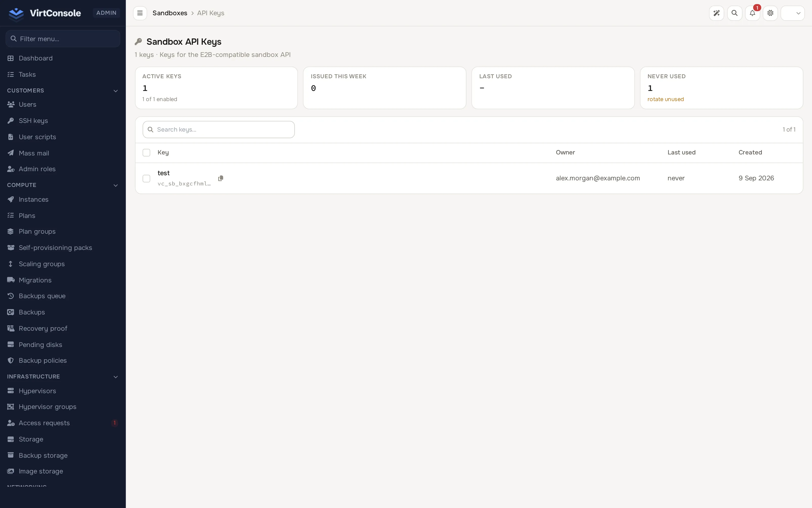Open global search with the magnifier icon
This screenshot has width=812, height=508.
[x=735, y=13]
